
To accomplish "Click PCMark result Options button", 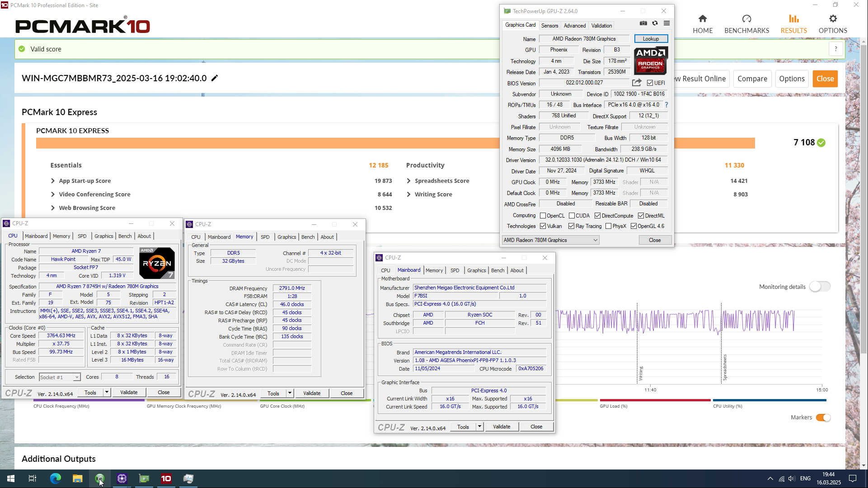I will [x=792, y=79].
